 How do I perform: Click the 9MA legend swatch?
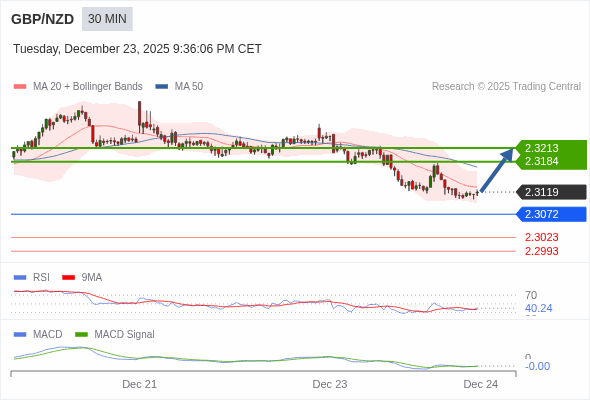(x=68, y=278)
